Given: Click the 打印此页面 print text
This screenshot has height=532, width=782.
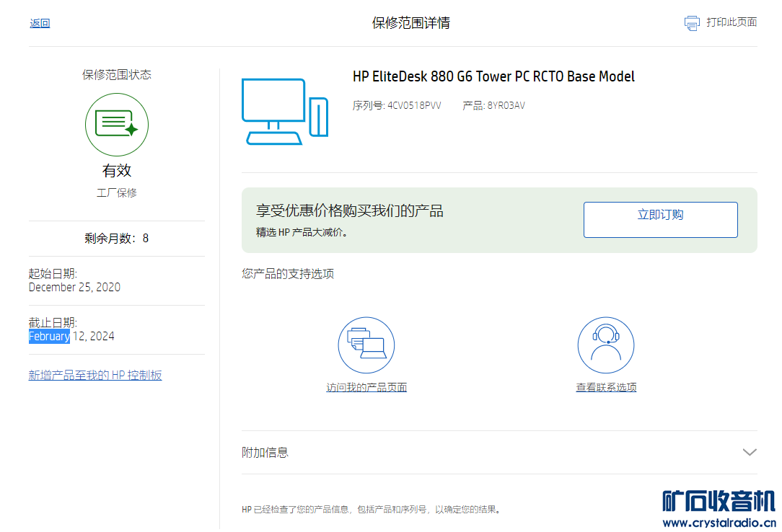Looking at the screenshot, I should click(x=732, y=22).
